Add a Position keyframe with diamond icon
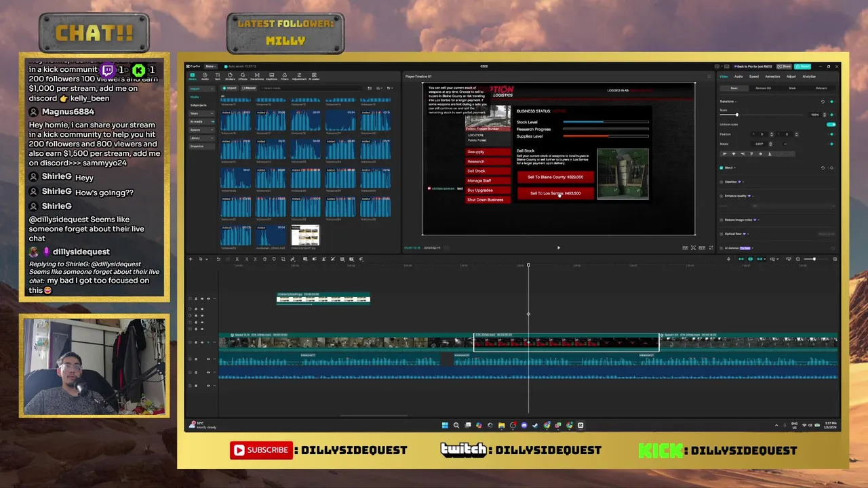 pos(831,134)
